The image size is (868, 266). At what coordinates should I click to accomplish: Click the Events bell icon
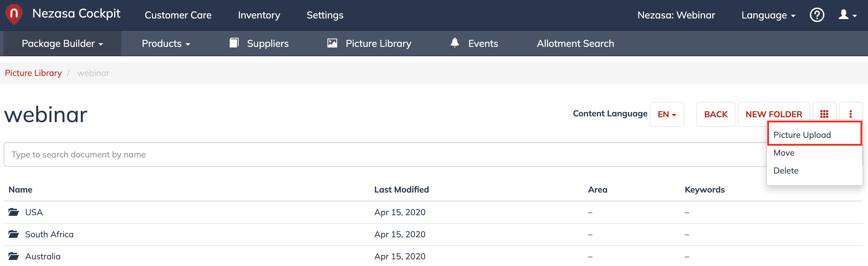(x=455, y=43)
